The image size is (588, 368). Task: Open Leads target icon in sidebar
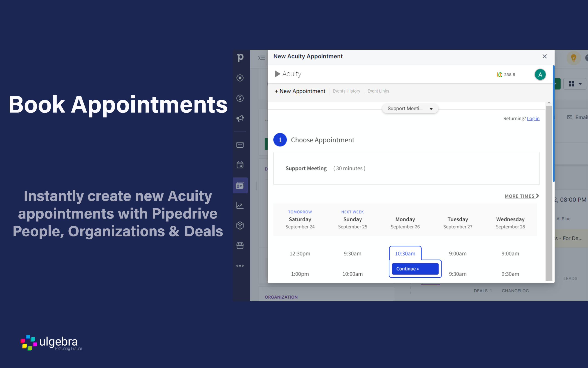[240, 78]
